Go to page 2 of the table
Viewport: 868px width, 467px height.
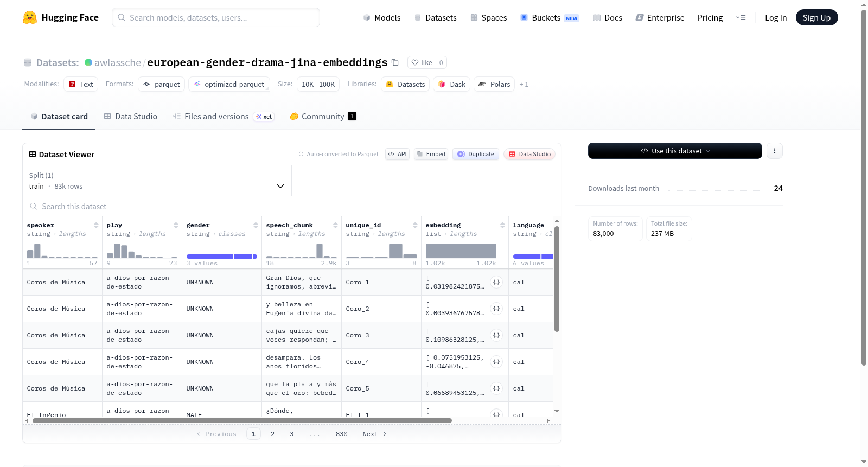(272, 434)
